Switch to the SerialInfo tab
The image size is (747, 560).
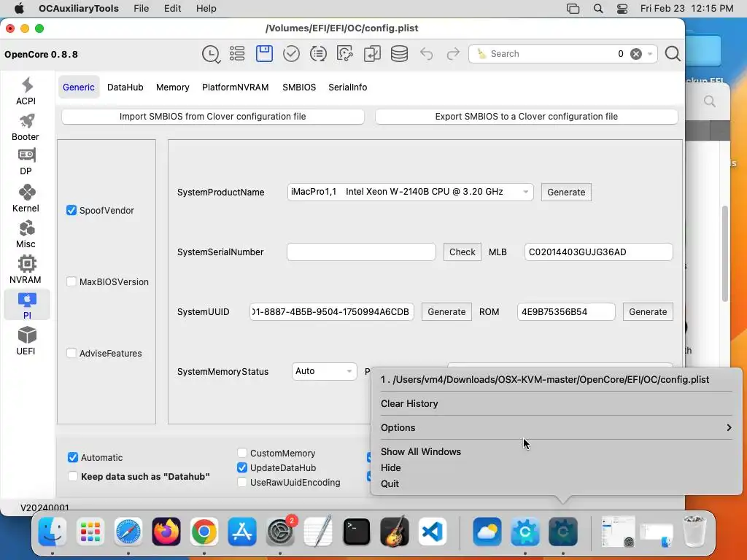[348, 87]
